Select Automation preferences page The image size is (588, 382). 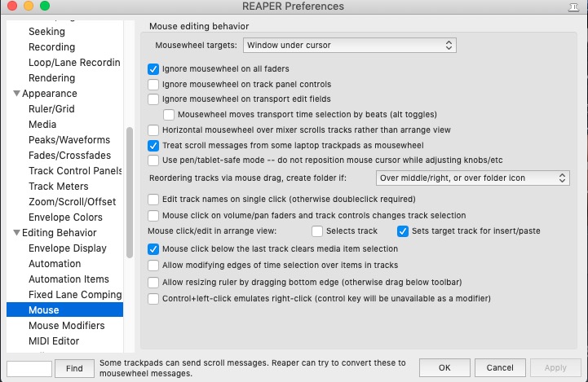[55, 264]
